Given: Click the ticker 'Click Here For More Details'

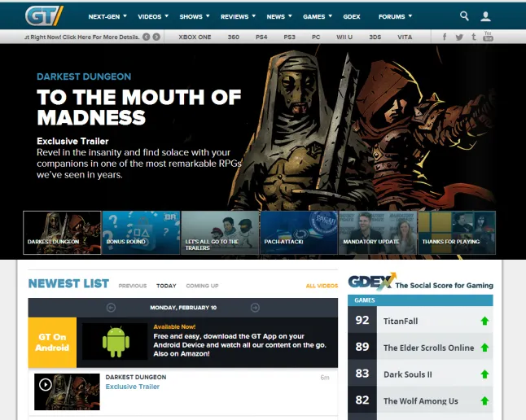Looking at the screenshot, I should [x=101, y=37].
